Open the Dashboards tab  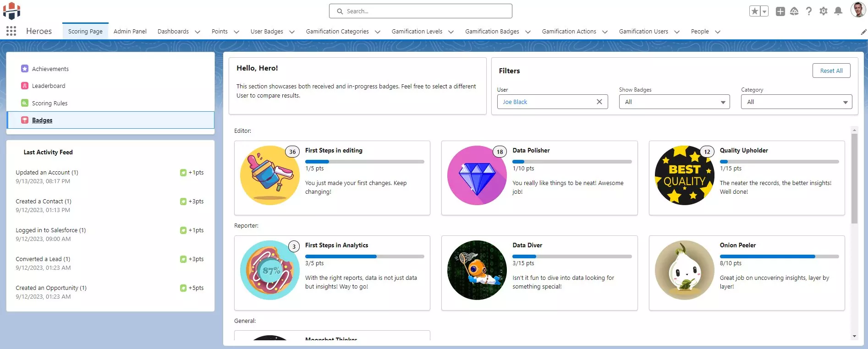(x=173, y=31)
